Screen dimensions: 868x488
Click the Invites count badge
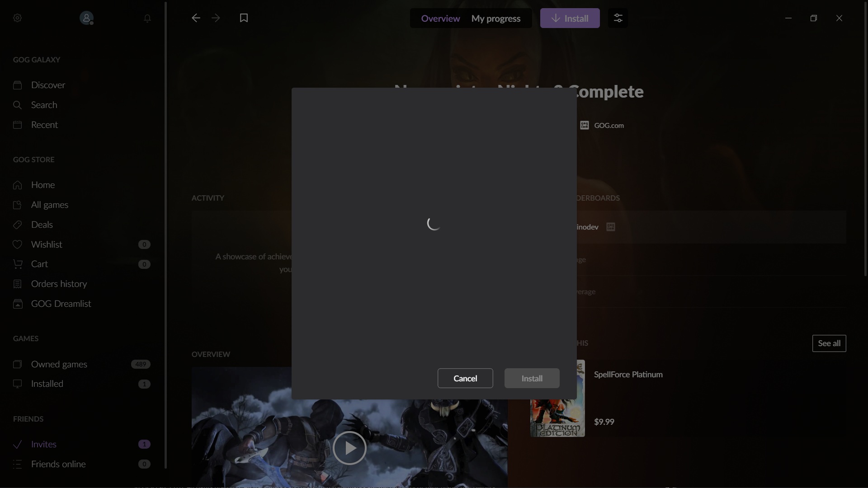(x=144, y=444)
